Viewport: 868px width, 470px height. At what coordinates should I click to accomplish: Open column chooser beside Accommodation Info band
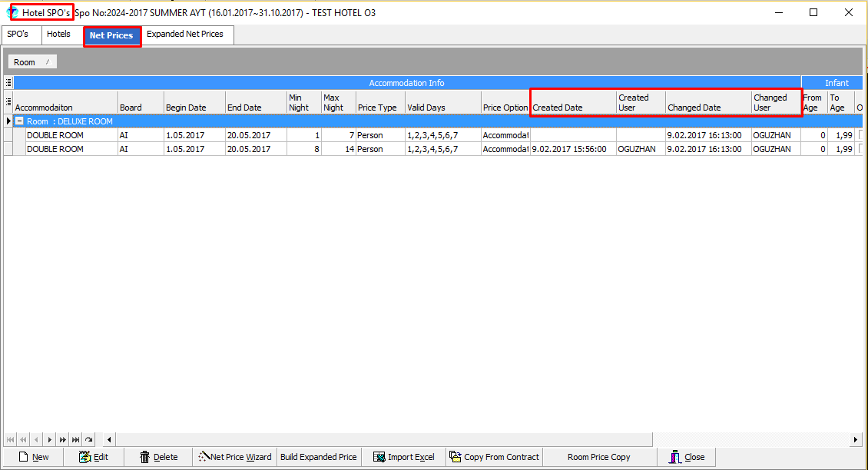[x=8, y=83]
